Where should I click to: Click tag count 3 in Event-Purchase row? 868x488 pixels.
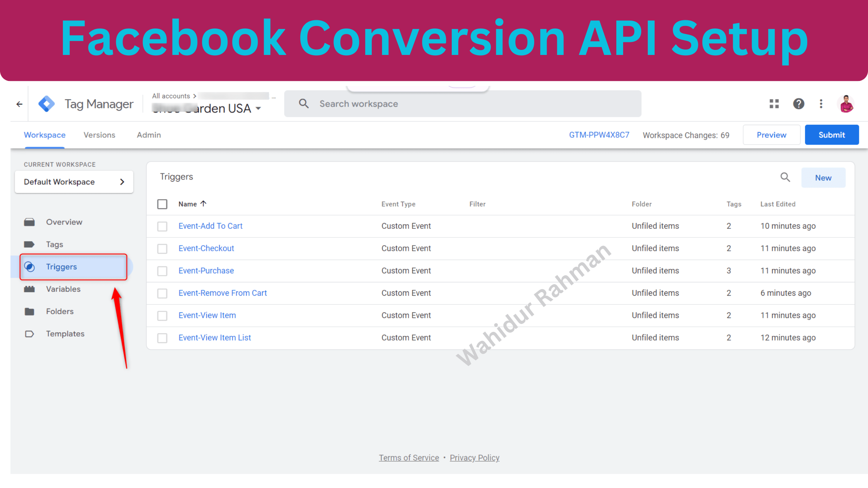[x=729, y=271]
